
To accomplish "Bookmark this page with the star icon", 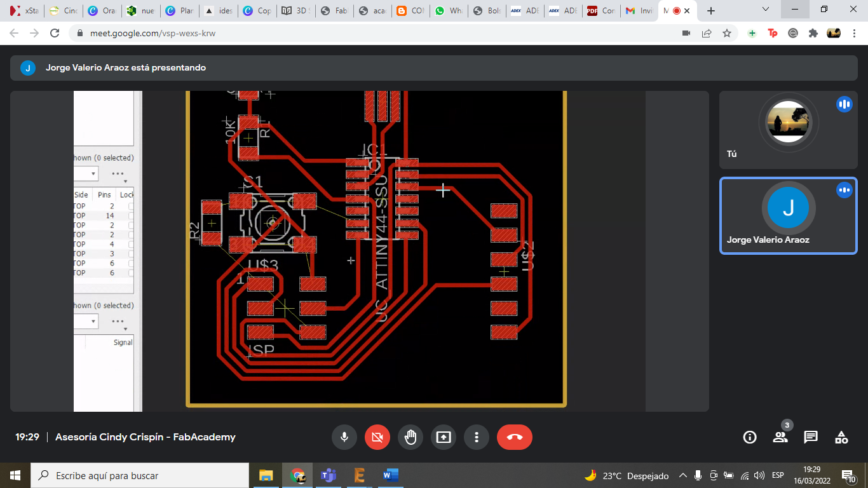I will pyautogui.click(x=727, y=33).
